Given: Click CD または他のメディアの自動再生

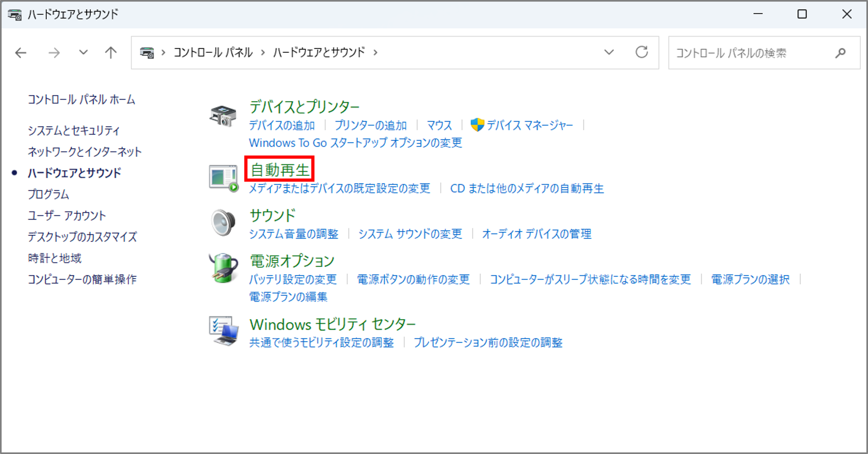Looking at the screenshot, I should click(x=527, y=189).
